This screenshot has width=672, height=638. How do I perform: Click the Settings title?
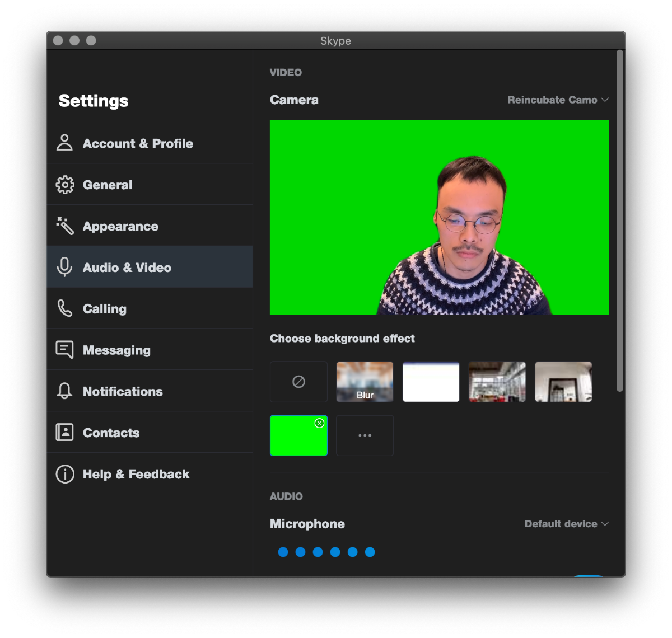(94, 101)
